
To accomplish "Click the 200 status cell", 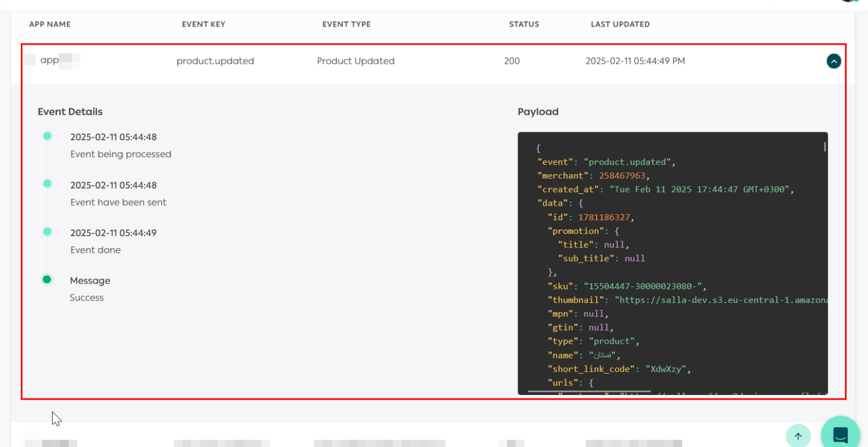I will click(512, 61).
